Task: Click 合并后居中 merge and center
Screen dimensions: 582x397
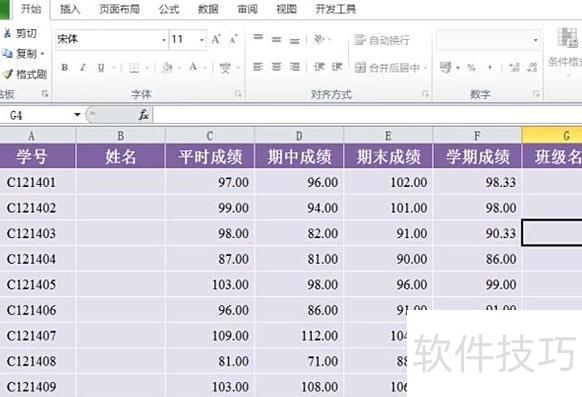Action: (387, 68)
